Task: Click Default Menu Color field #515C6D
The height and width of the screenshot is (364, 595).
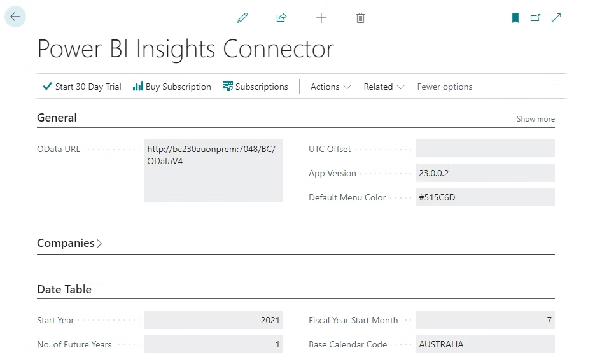Action: click(x=485, y=197)
